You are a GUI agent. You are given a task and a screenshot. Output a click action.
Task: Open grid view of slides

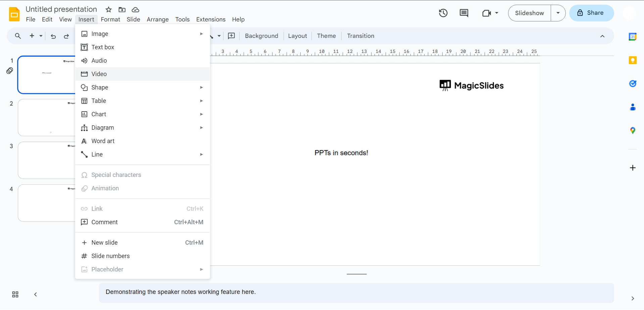15,295
